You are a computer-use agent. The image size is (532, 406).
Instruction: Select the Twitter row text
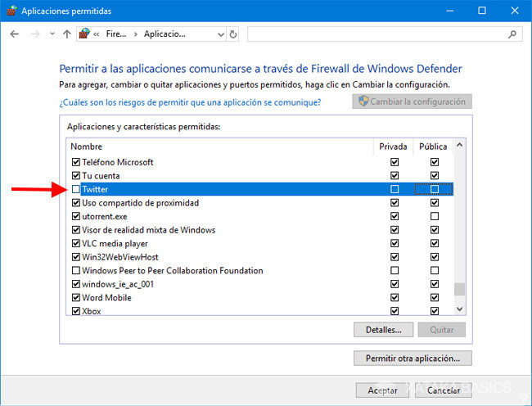pos(95,189)
